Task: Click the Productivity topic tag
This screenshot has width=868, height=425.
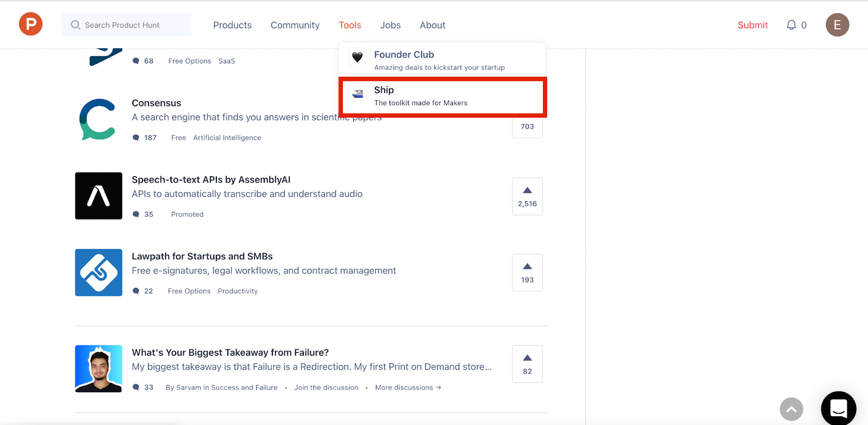Action: 238,291
